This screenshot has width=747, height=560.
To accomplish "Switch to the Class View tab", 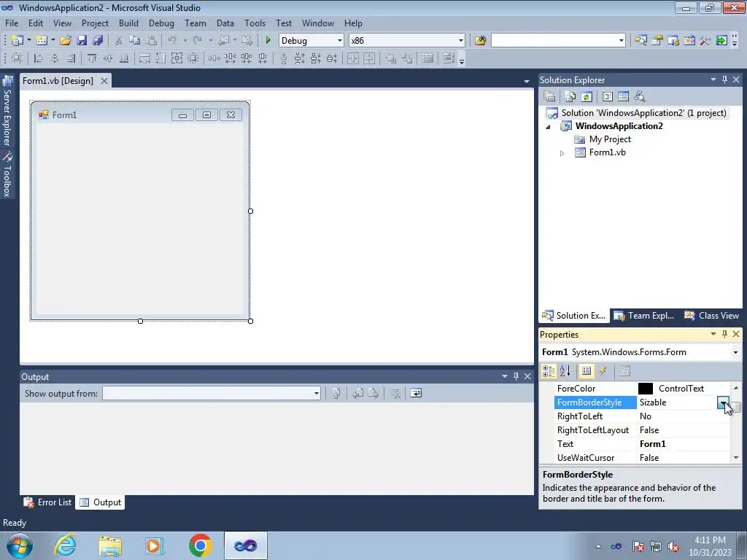I will click(712, 316).
